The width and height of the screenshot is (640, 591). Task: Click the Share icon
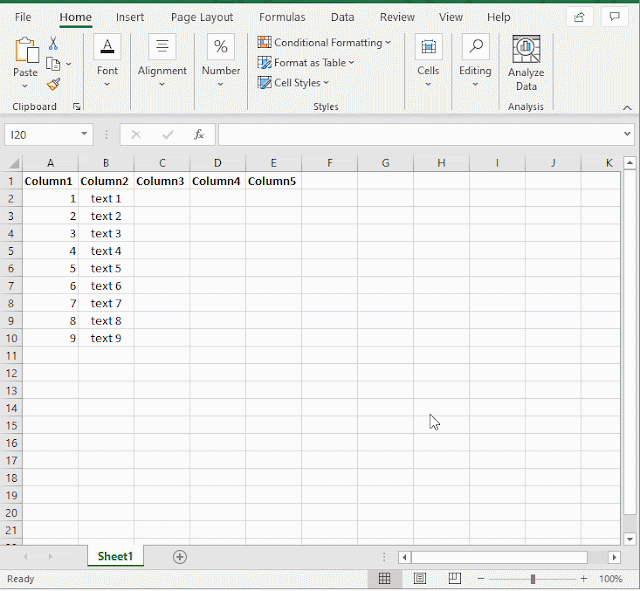pyautogui.click(x=579, y=17)
